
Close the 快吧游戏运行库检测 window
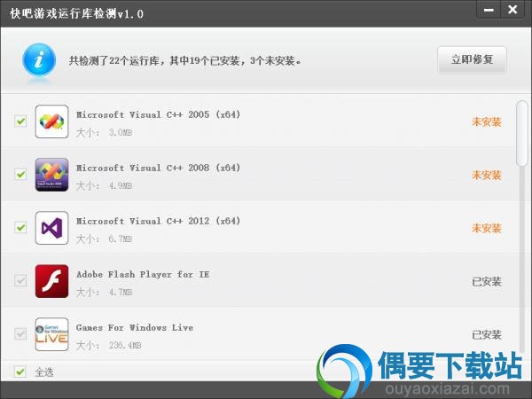(512, 10)
